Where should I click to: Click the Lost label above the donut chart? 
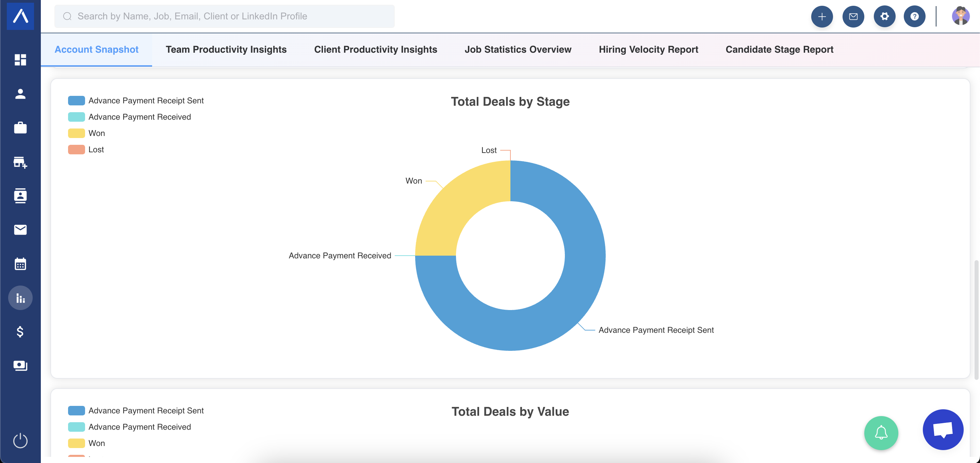pos(489,150)
